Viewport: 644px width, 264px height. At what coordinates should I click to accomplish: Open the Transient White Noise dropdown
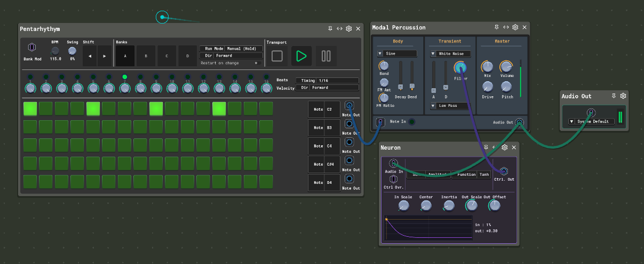click(x=451, y=53)
